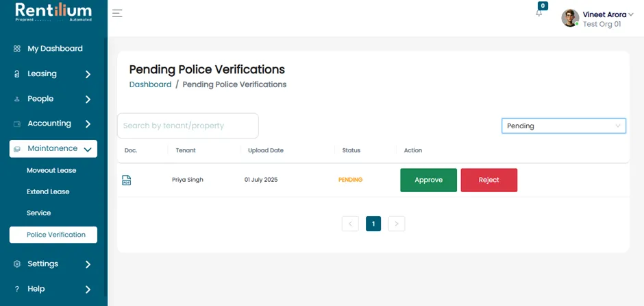
Task: Open the Extend Lease submenu item
Action: point(48,191)
